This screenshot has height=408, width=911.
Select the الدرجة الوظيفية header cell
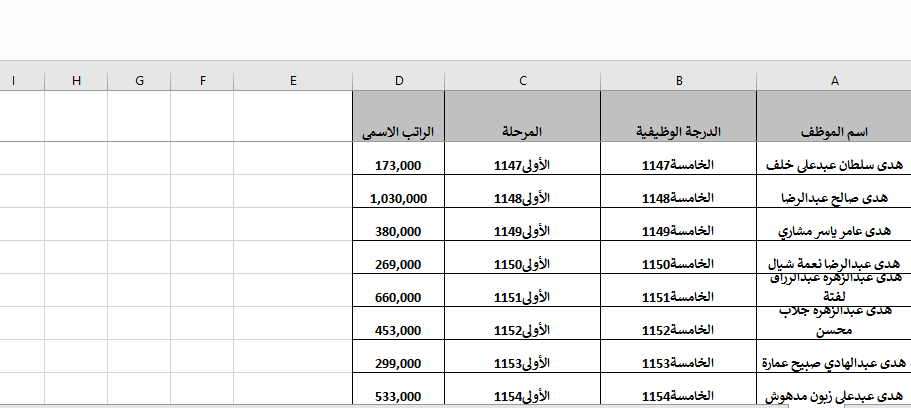click(x=679, y=132)
